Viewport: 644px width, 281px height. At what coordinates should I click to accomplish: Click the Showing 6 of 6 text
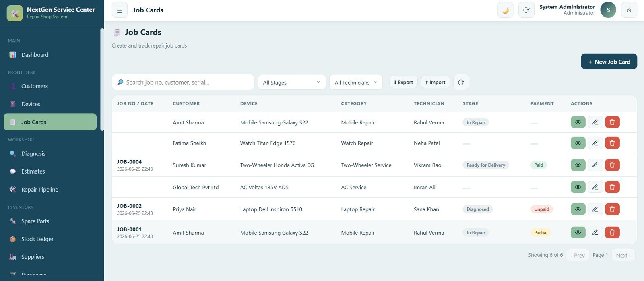pyautogui.click(x=545, y=255)
